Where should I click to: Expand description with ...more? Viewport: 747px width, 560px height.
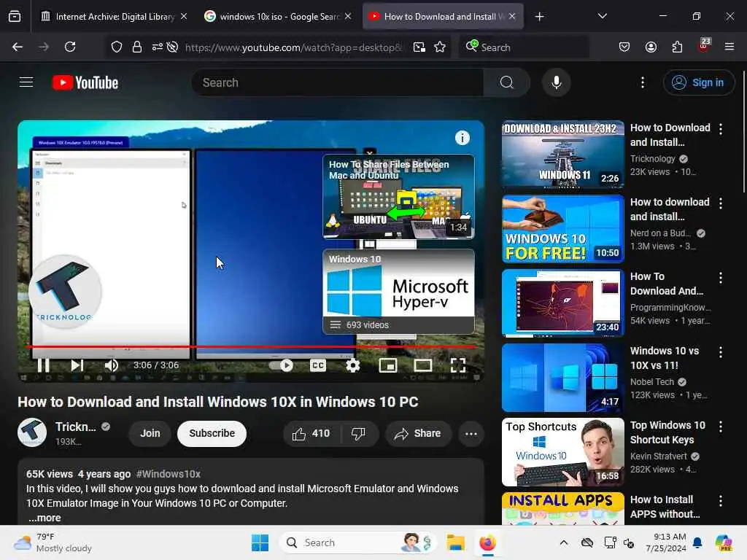pos(44,518)
